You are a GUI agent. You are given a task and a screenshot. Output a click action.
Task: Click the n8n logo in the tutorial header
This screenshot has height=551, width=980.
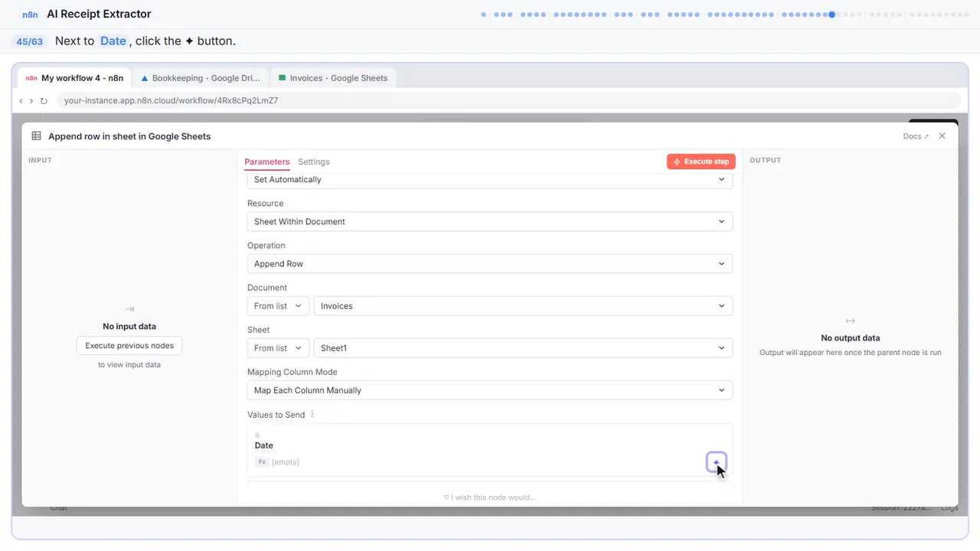[31, 15]
